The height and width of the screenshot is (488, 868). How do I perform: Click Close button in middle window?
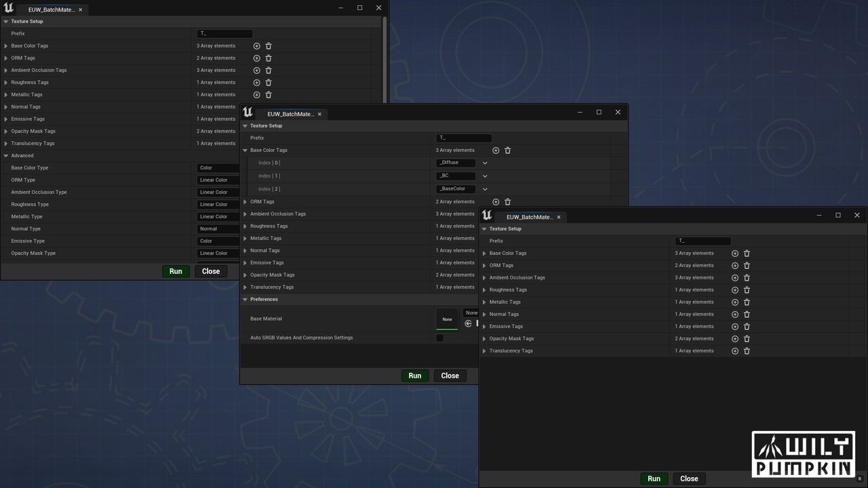pyautogui.click(x=450, y=375)
